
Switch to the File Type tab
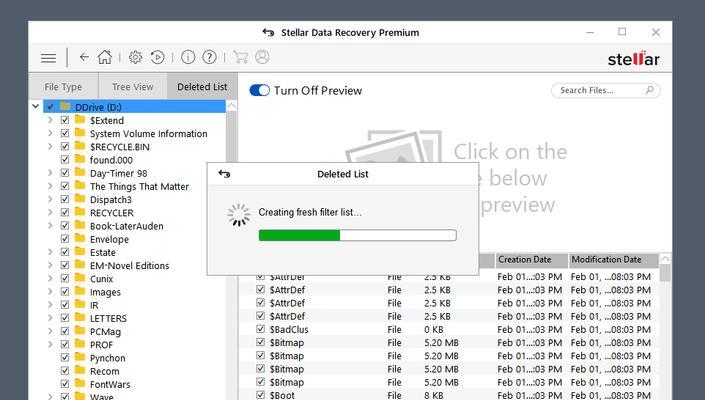tap(63, 87)
